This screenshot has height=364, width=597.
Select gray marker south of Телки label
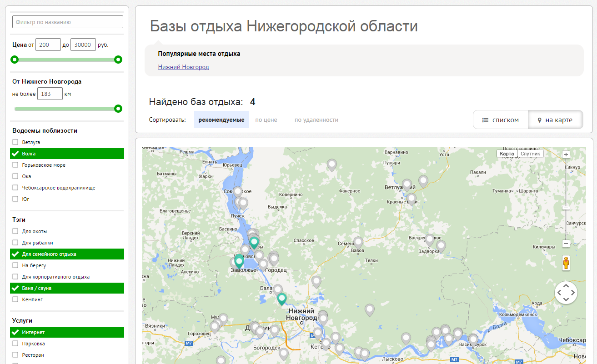pos(370,310)
